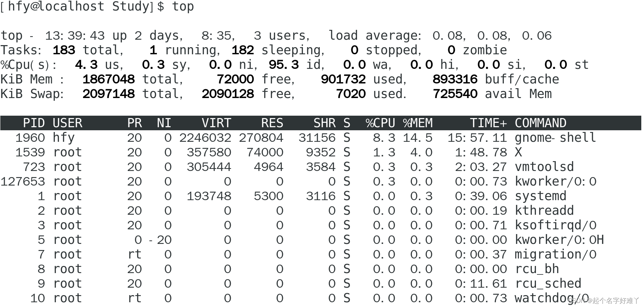
Task: Click the COMMAND column header
Action: tap(540, 123)
